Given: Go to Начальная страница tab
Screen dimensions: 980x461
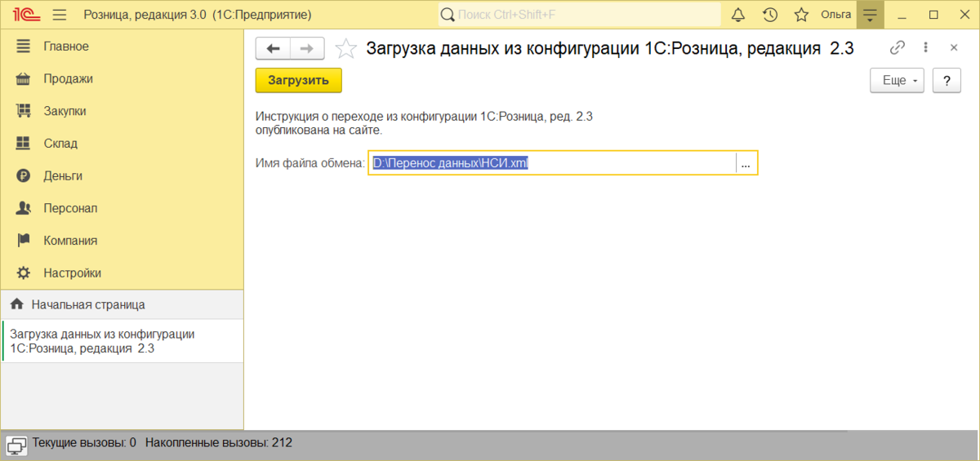Looking at the screenshot, I should pos(122,304).
